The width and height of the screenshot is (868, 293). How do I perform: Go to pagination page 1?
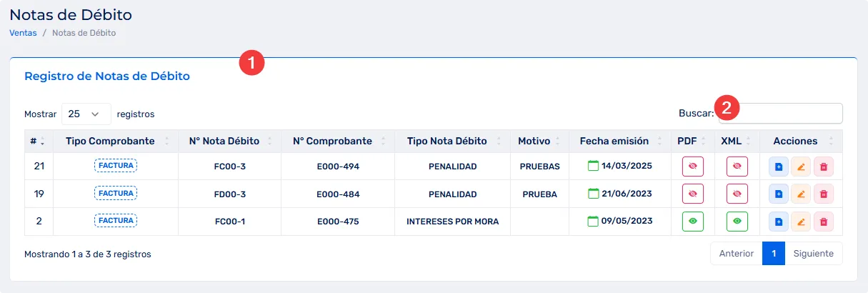coord(773,254)
